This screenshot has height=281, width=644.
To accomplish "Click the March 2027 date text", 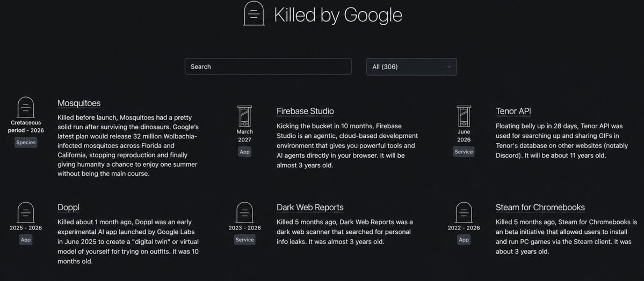I will [x=245, y=136].
